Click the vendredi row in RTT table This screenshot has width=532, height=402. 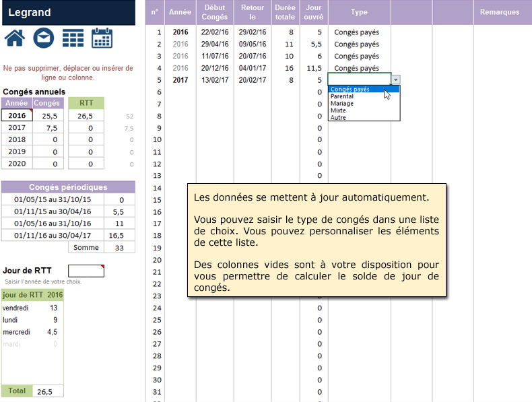tap(32, 308)
